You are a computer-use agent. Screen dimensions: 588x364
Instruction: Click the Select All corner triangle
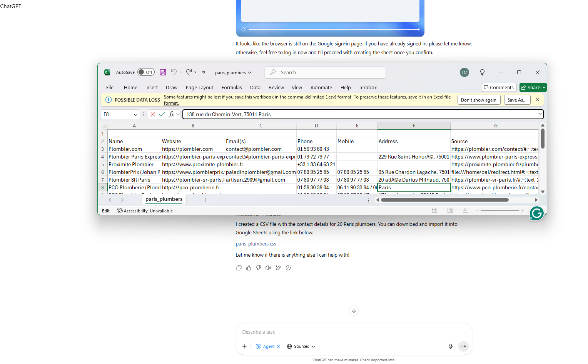point(104,126)
